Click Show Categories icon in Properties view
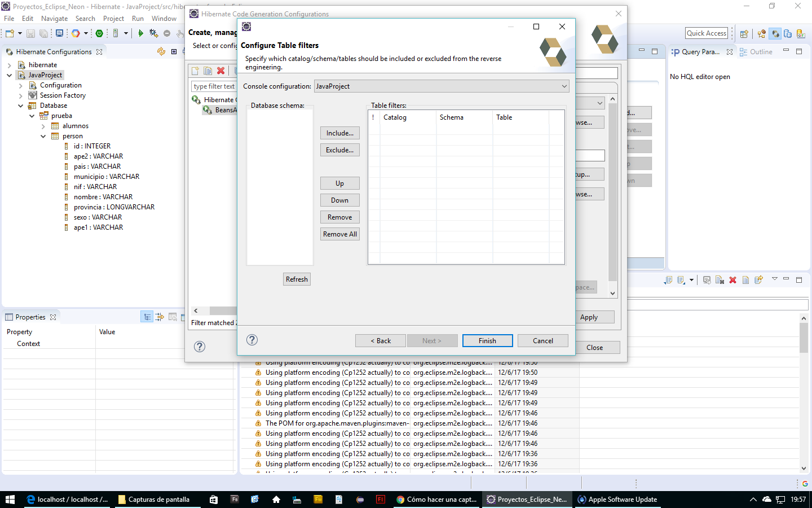812x508 pixels. click(x=147, y=317)
